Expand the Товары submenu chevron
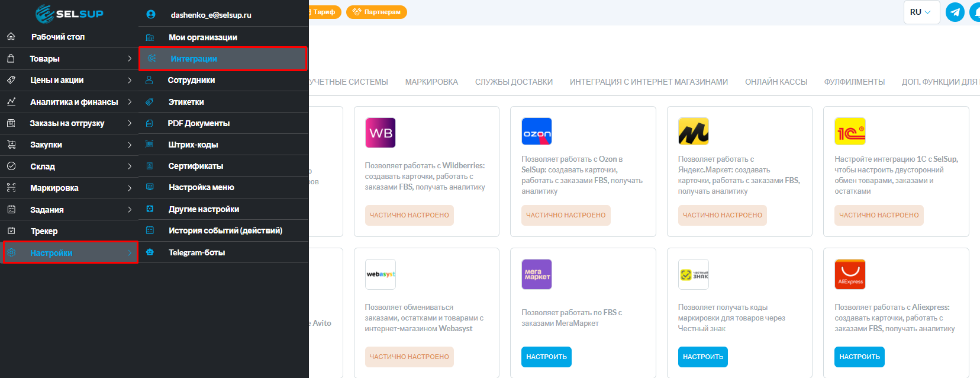Viewport: 980px width, 378px height. tap(130, 59)
